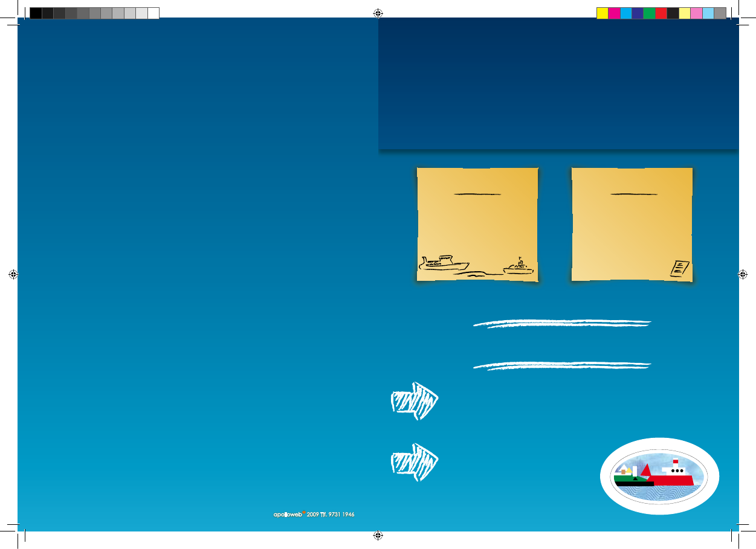Click the large ferry sketch on left note

pyautogui.click(x=444, y=263)
